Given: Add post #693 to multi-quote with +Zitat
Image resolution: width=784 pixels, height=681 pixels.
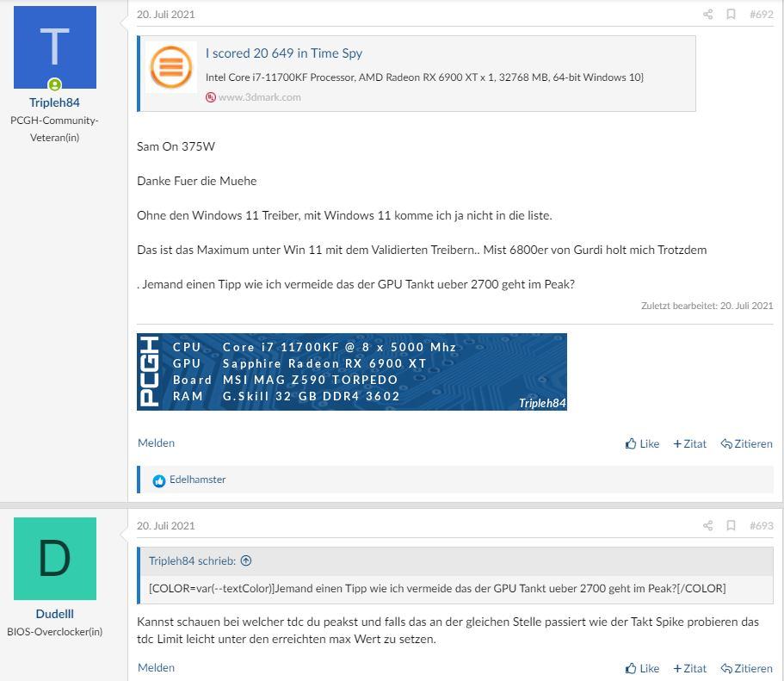Looking at the screenshot, I should click(x=689, y=668).
